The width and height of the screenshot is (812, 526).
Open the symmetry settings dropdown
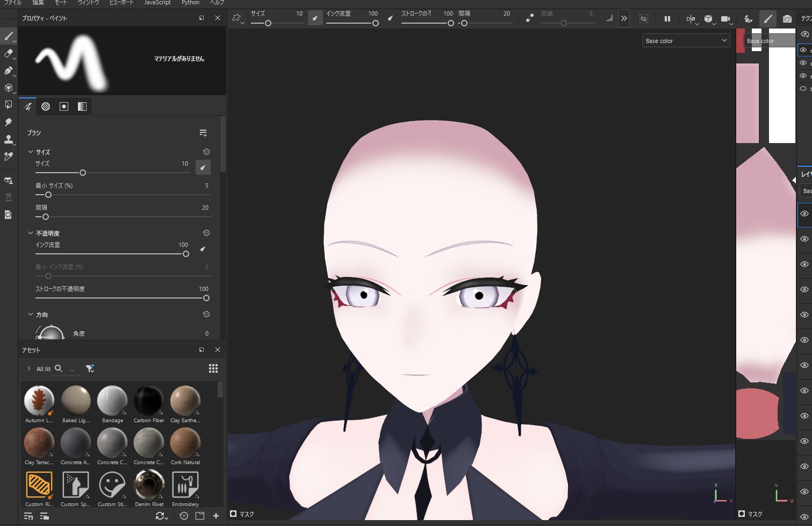coord(692,19)
